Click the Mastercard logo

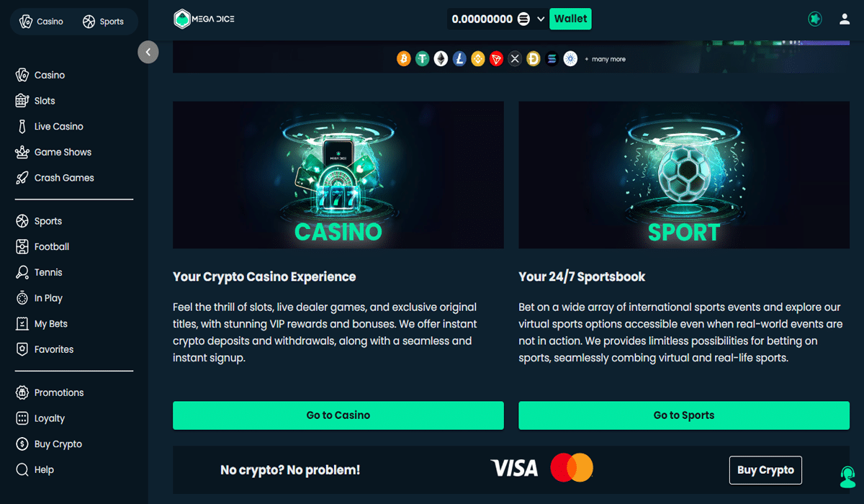[572, 468]
